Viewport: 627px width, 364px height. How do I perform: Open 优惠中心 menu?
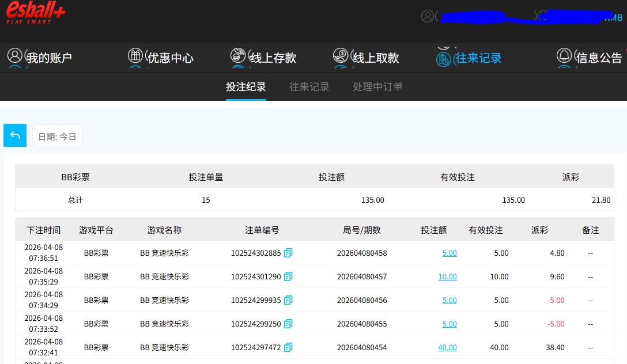coord(161,58)
